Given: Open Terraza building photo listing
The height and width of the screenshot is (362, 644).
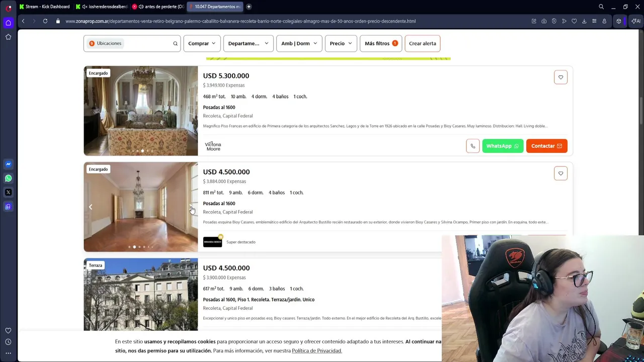Looking at the screenshot, I should (x=141, y=295).
